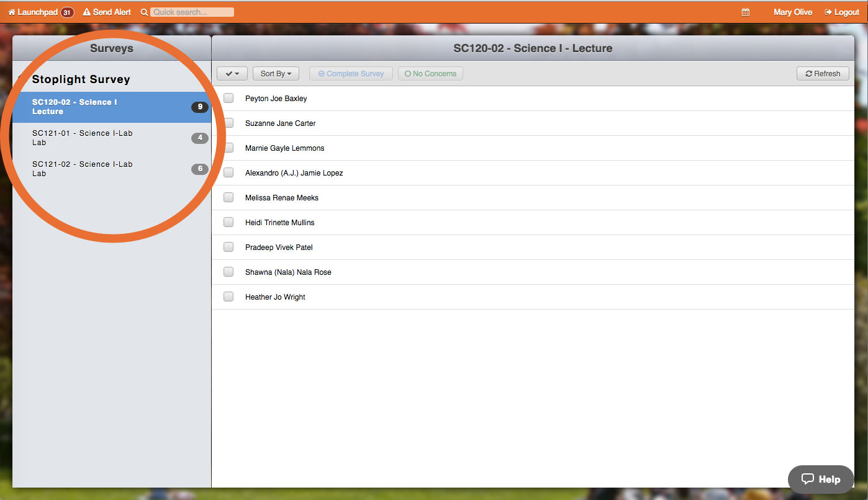Open Mary Olive user profile link
This screenshot has height=500, width=868.
793,12
